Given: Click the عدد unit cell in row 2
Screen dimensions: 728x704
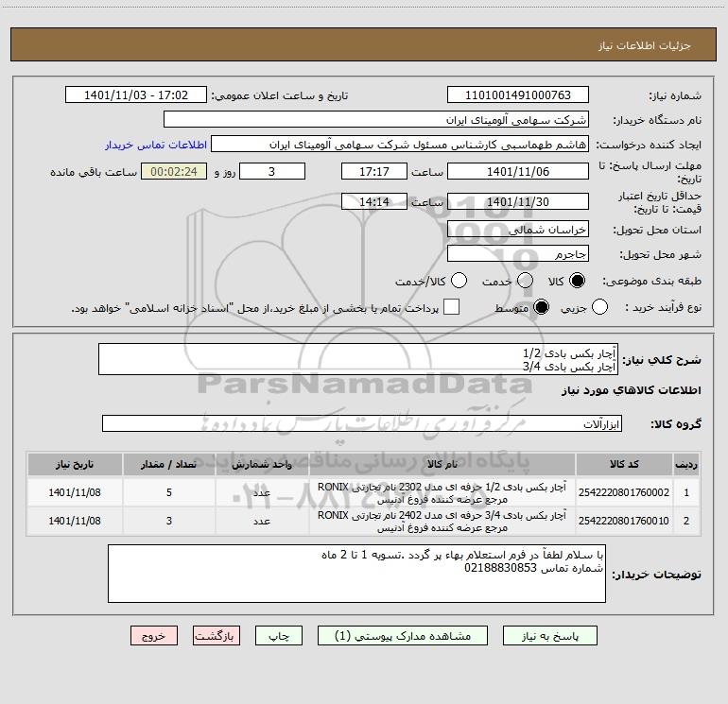Looking at the screenshot, I should (262, 521).
